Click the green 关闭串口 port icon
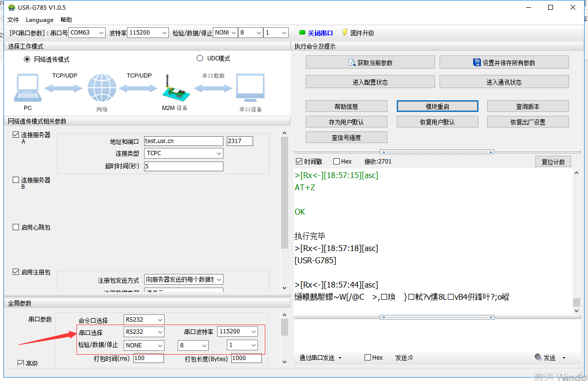The height and width of the screenshot is (381, 588). pos(302,33)
